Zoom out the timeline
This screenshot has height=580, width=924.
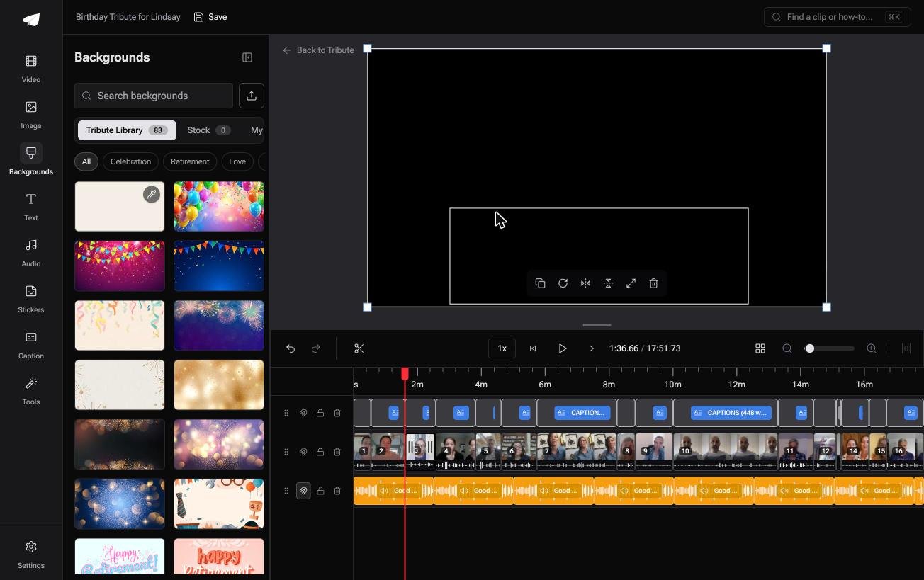787,348
